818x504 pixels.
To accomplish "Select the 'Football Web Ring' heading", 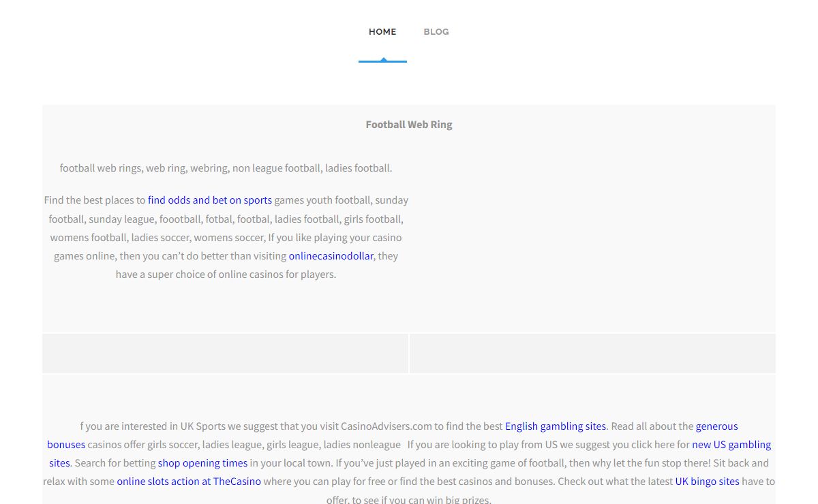I will (x=409, y=125).
